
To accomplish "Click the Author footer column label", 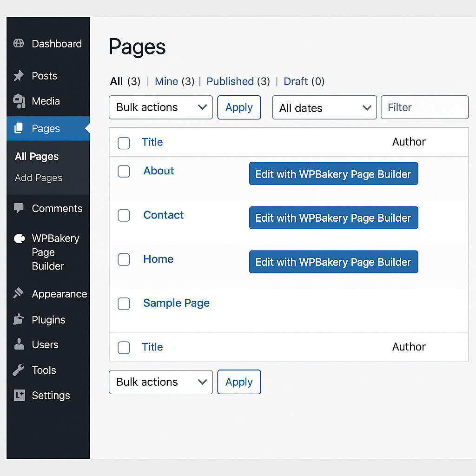I will [409, 347].
